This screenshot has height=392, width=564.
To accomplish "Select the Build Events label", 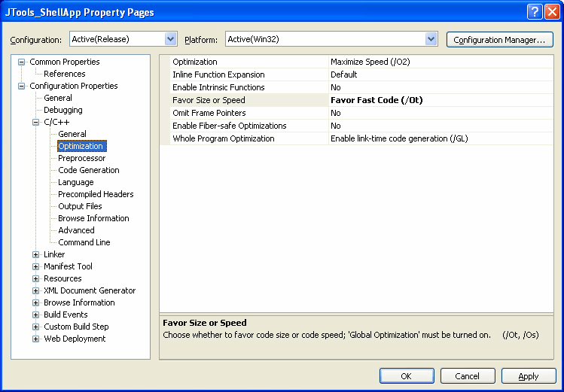I will (66, 315).
